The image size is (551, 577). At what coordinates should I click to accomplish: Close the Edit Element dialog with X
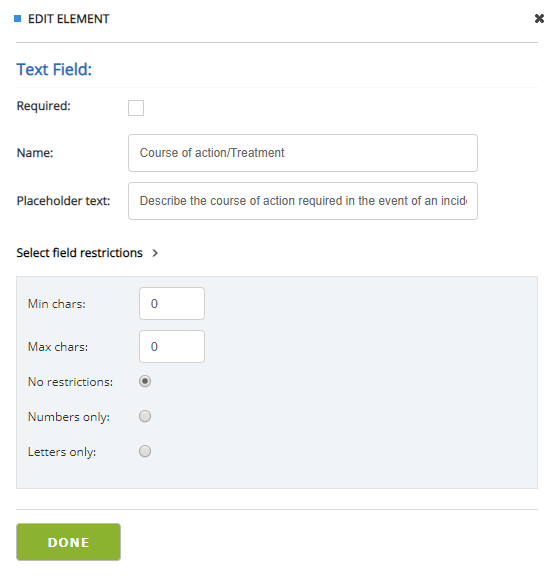[539, 18]
